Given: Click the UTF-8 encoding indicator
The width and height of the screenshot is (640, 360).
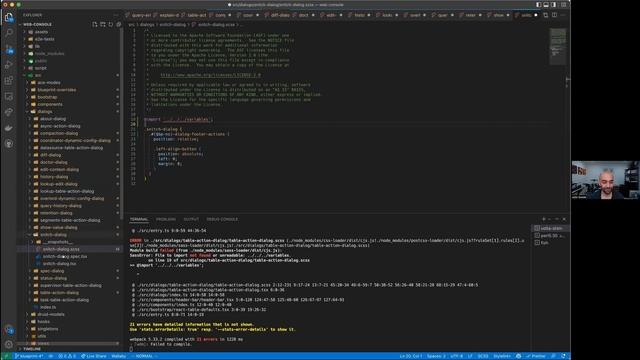Looking at the screenshot, I should (456, 356).
